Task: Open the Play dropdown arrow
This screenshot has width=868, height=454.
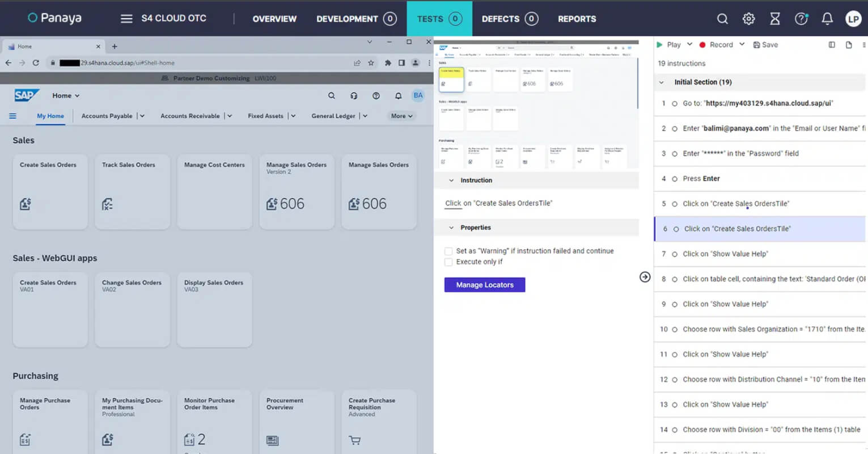Action: 689,44
